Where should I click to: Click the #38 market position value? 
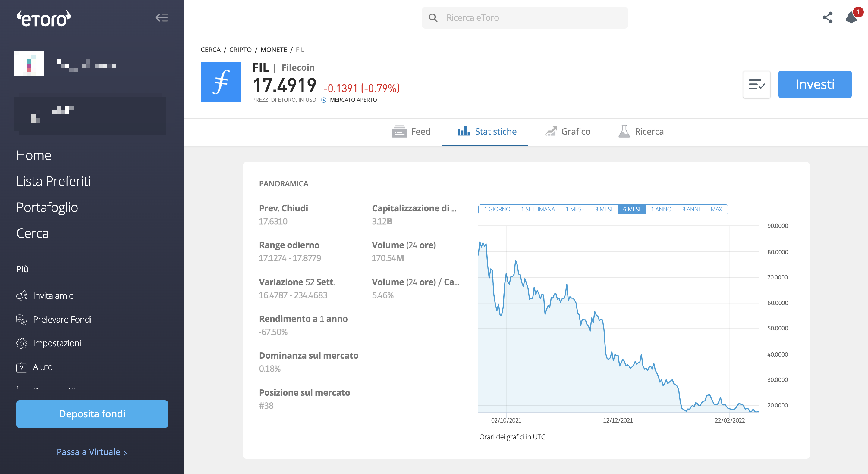pos(266,406)
